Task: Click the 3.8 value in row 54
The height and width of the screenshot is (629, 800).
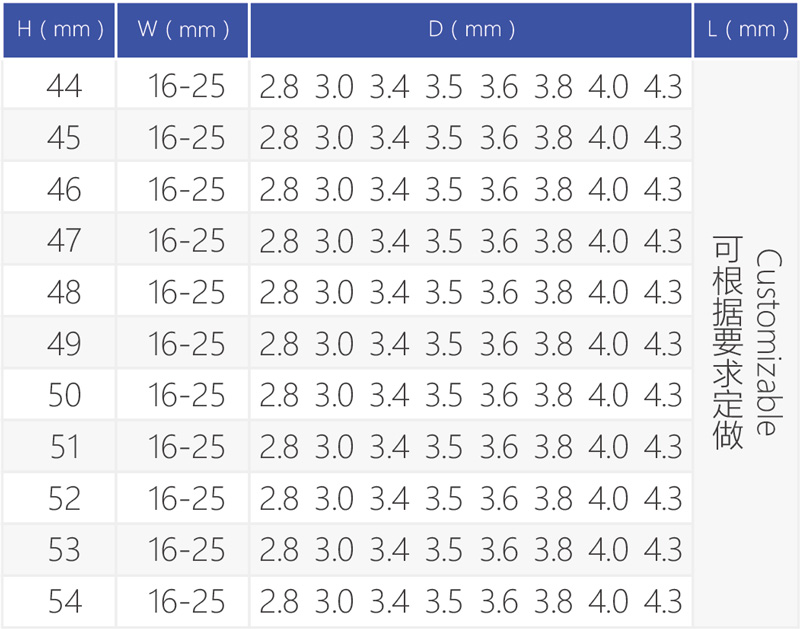Action: [553, 601]
